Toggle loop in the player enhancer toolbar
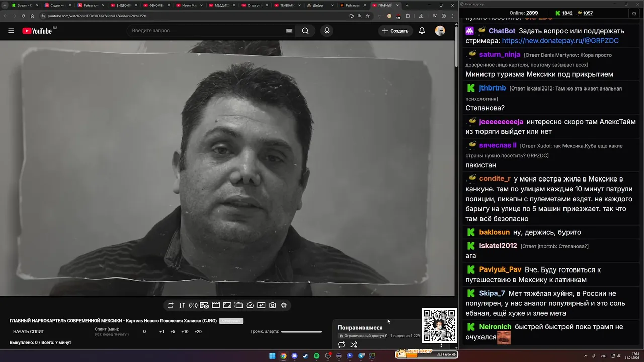This screenshot has width=644, height=362. click(171, 305)
